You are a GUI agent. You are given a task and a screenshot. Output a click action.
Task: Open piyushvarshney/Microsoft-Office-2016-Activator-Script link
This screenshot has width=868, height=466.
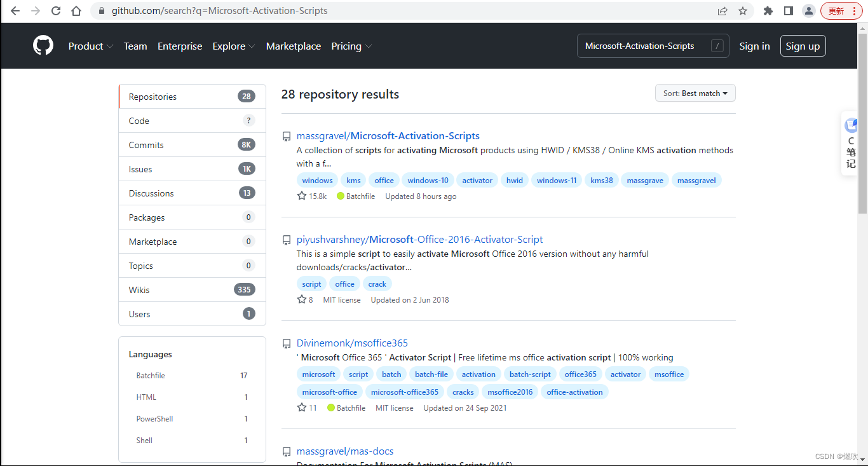(x=420, y=240)
